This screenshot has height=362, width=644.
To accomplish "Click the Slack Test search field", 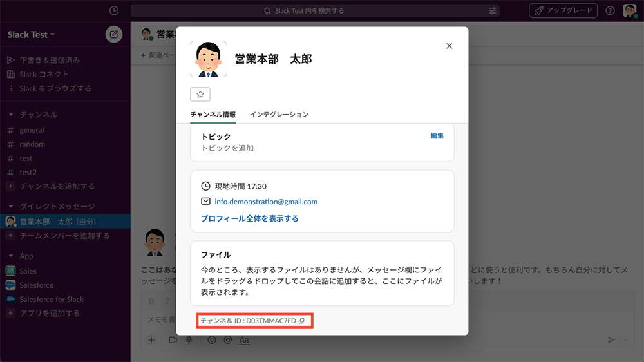I will tap(315, 11).
